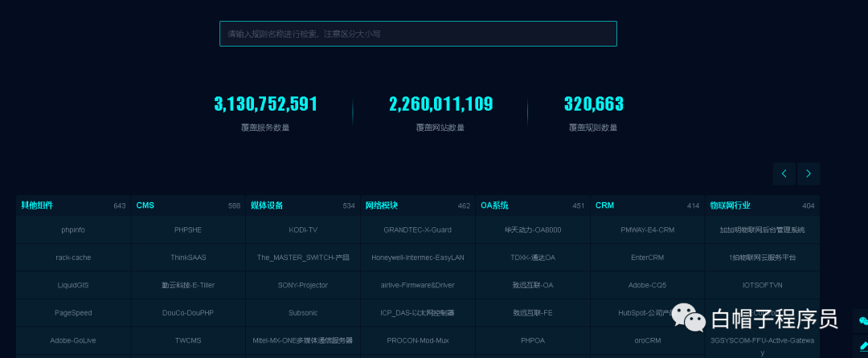Click the next page right arrow
Image resolution: width=868 pixels, height=358 pixels.
(x=809, y=173)
